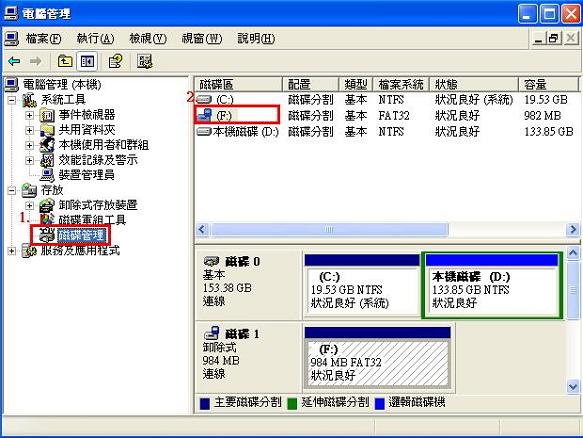Image resolution: width=583 pixels, height=438 pixels.
Task: Select the 本機磁碟 (D:) partition block
Action: [x=492, y=286]
